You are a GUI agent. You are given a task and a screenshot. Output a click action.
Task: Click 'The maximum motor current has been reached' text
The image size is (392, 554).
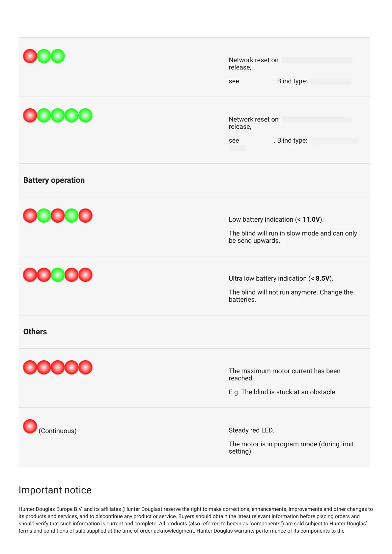click(x=285, y=374)
